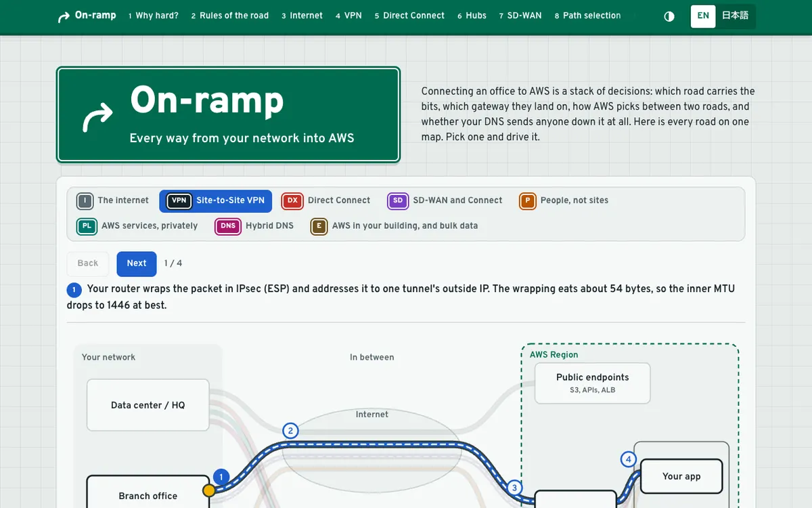Viewport: 812px width, 508px height.
Task: Click the In between label
Action: (371, 358)
